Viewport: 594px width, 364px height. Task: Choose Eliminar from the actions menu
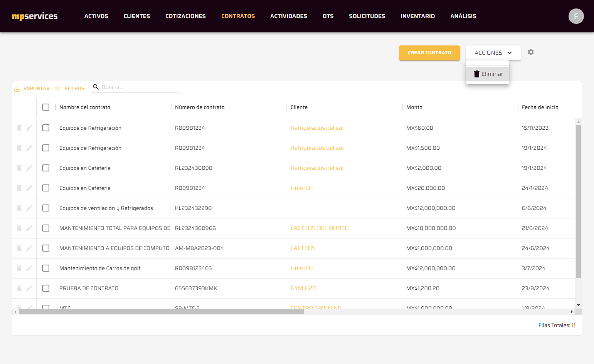(488, 74)
